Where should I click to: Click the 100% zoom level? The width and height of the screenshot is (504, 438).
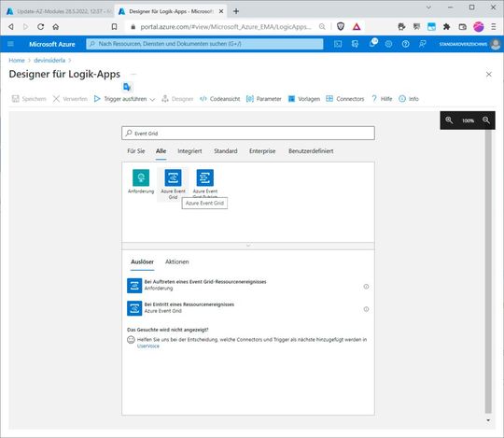tap(468, 120)
